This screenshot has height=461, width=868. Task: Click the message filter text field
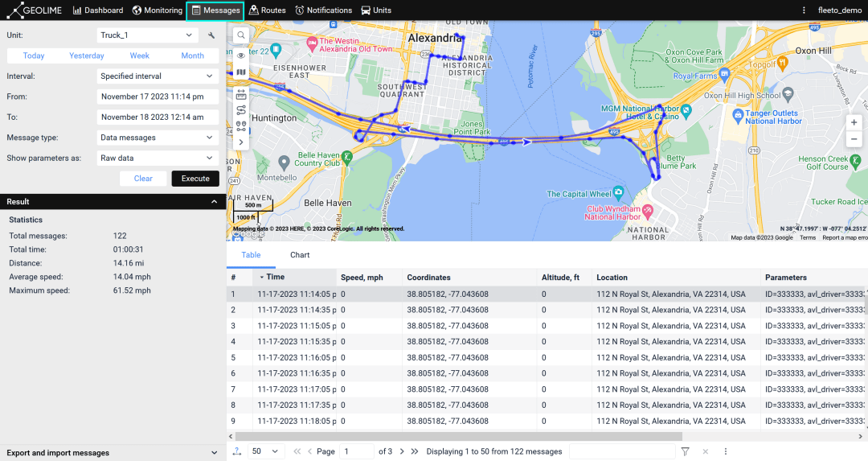622,451
